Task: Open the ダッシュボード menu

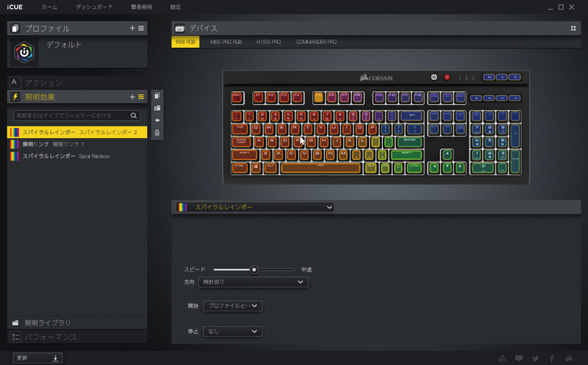Action: 94,7
